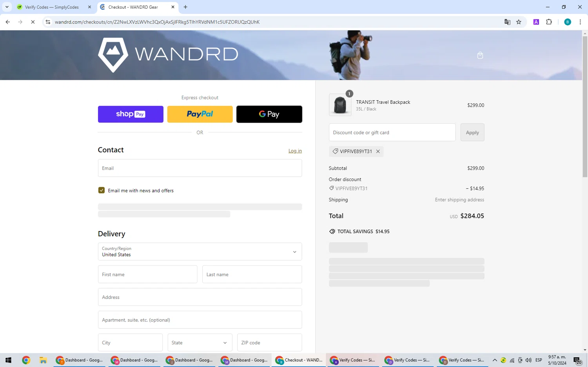The image size is (588, 367).
Task: Click Apartment, suite, etc. field
Action: pos(200,320)
